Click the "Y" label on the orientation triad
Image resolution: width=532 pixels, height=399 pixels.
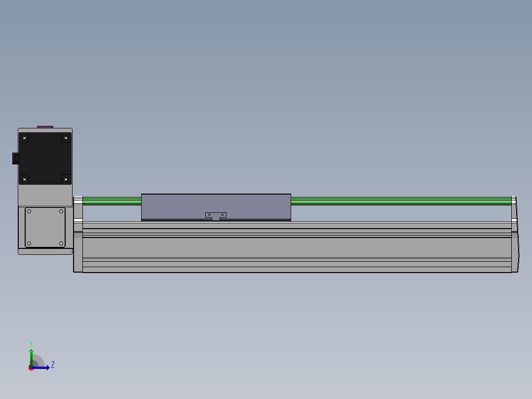pyautogui.click(x=31, y=344)
